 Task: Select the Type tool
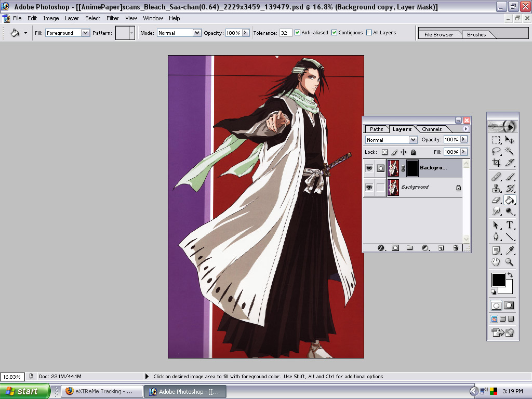pyautogui.click(x=509, y=225)
